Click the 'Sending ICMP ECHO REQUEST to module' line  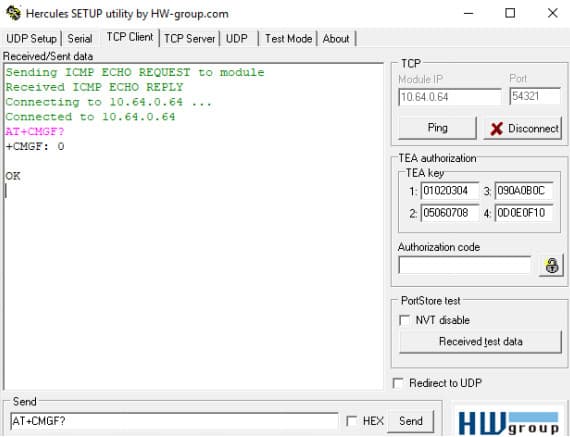pos(135,72)
